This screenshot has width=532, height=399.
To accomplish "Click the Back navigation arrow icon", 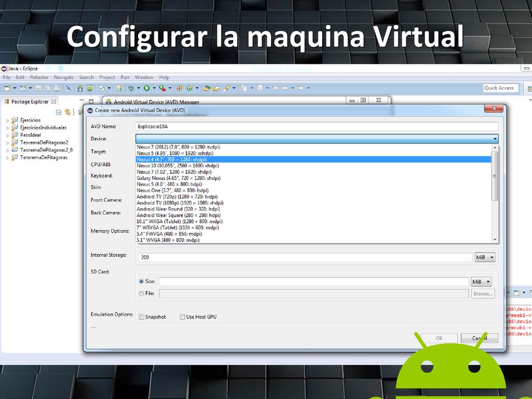I will [x=285, y=88].
